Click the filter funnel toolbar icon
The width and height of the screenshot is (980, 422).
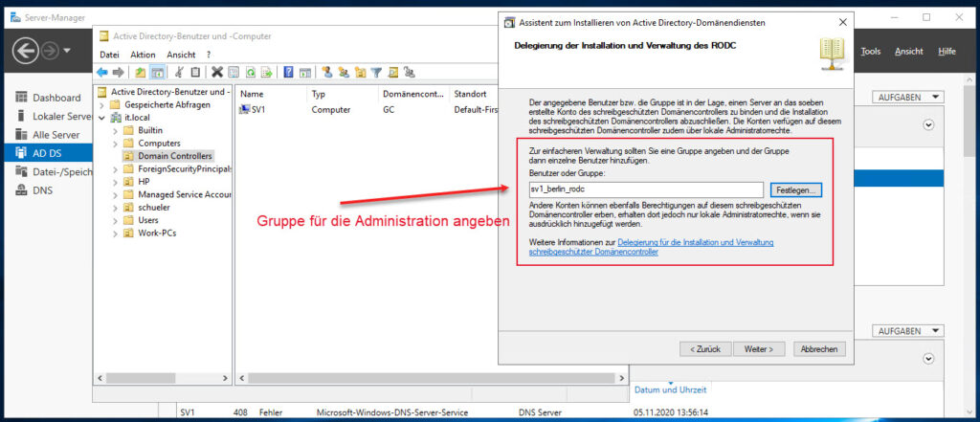376,73
